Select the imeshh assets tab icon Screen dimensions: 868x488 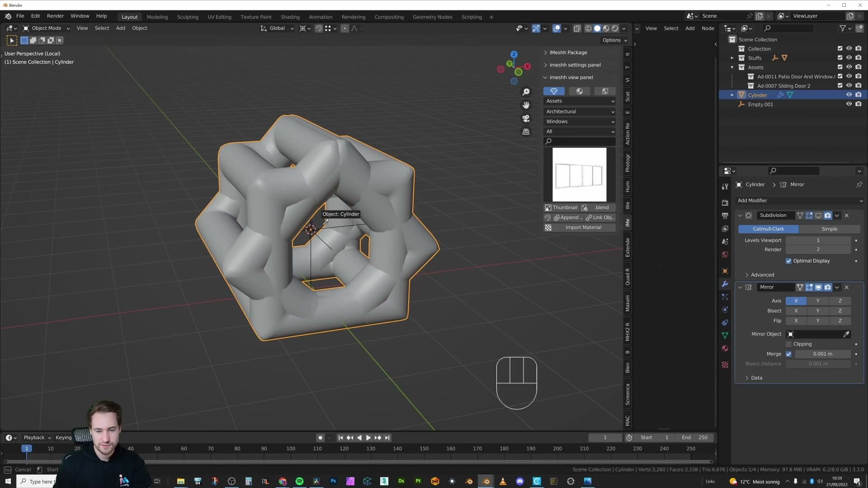(x=554, y=91)
